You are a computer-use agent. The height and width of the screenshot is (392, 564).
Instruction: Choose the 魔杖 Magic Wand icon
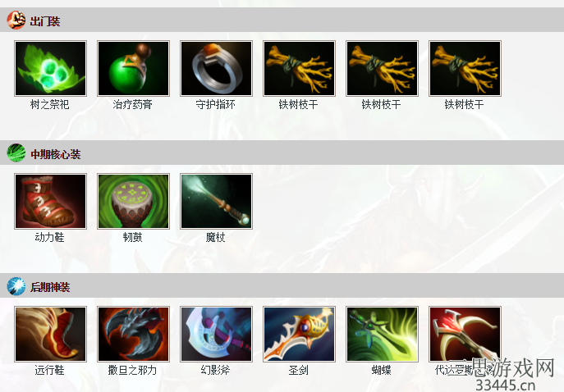tap(216, 201)
